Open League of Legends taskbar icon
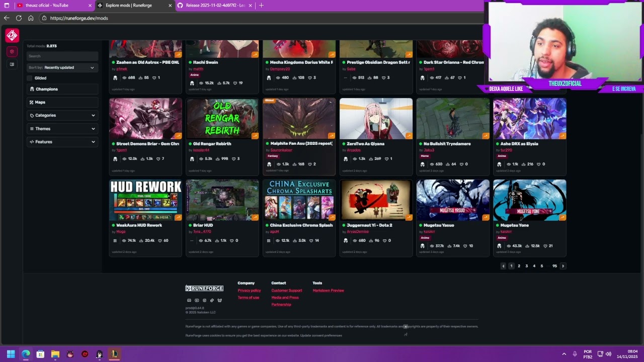 click(114, 354)
